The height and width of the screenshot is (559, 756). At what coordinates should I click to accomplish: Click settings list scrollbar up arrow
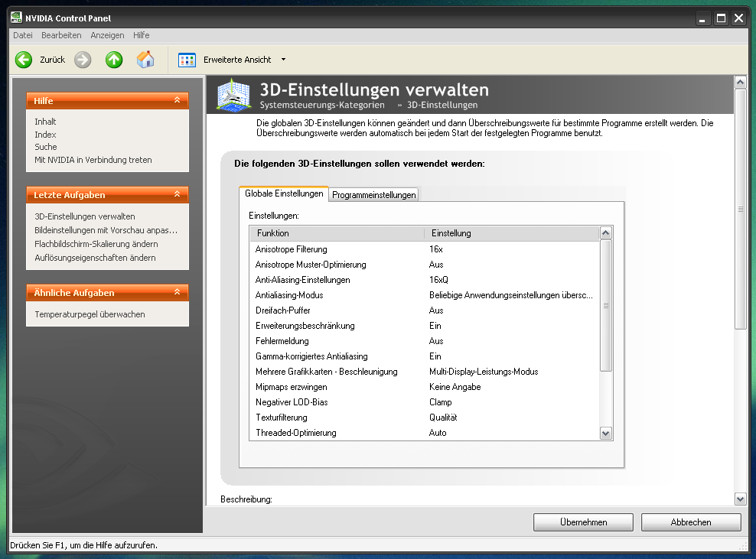(x=605, y=233)
